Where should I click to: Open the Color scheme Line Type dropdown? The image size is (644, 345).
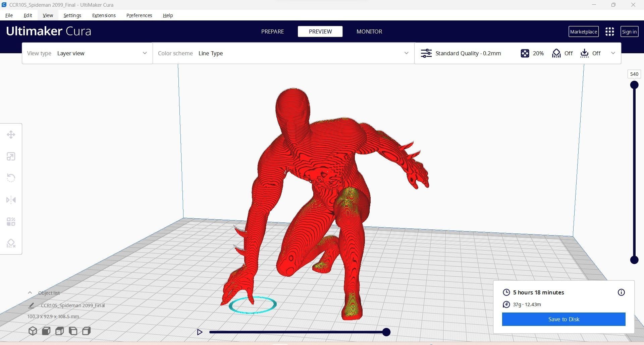(x=283, y=53)
